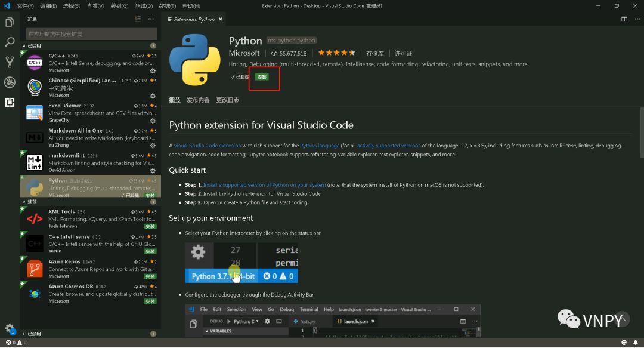
Task: Open the Source Control view
Action: pyautogui.click(x=10, y=62)
